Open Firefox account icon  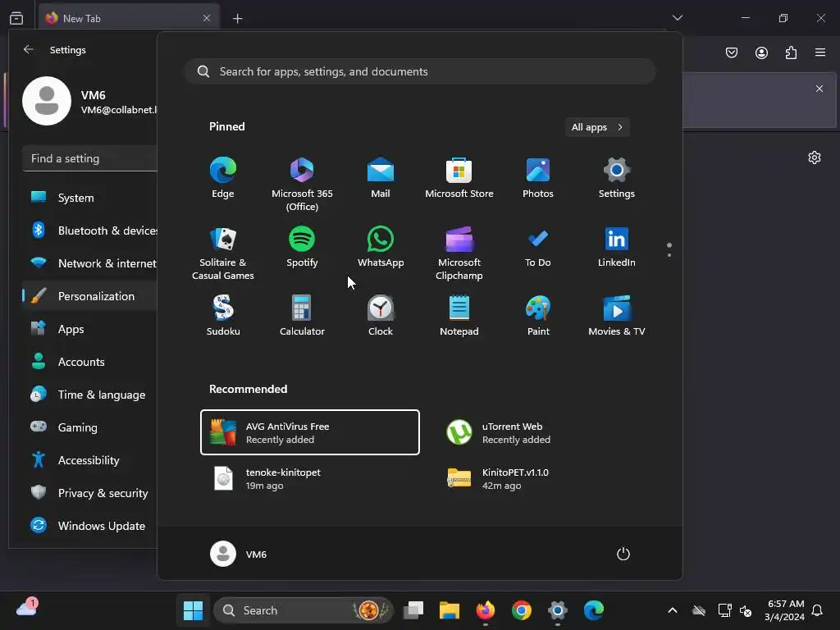click(x=761, y=52)
